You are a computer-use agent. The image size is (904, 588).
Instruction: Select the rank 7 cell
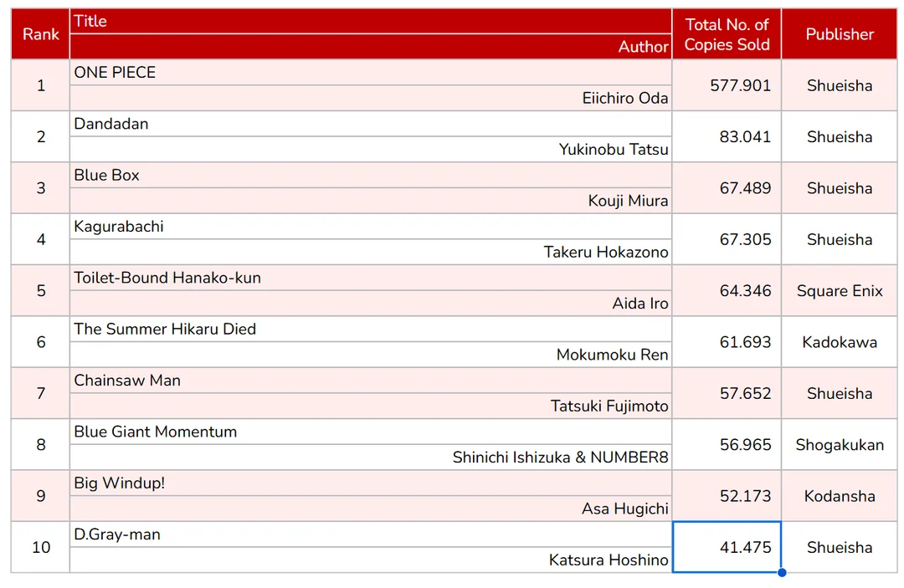(40, 393)
